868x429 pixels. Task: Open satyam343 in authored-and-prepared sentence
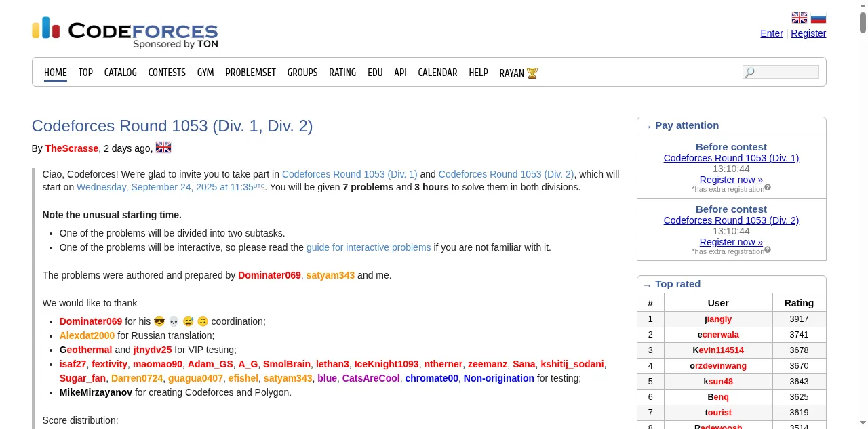coord(330,275)
